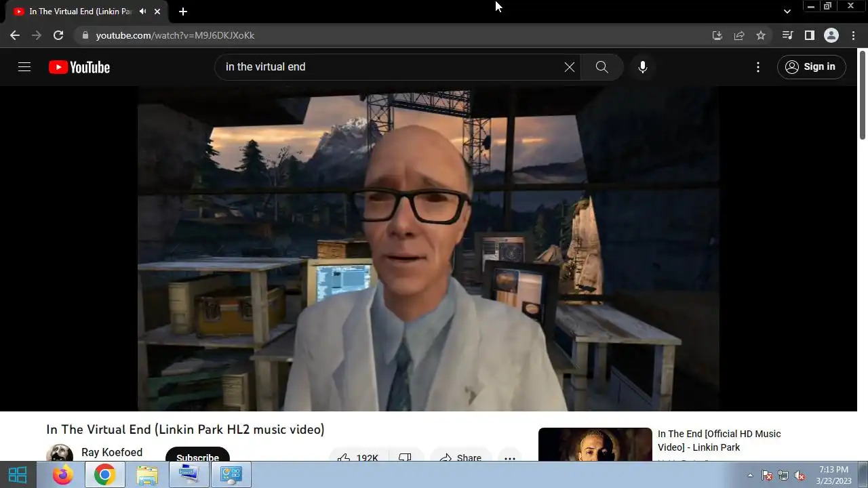Open the volume muted tray icon
Viewport: 868px width, 488px height.
coord(800,475)
